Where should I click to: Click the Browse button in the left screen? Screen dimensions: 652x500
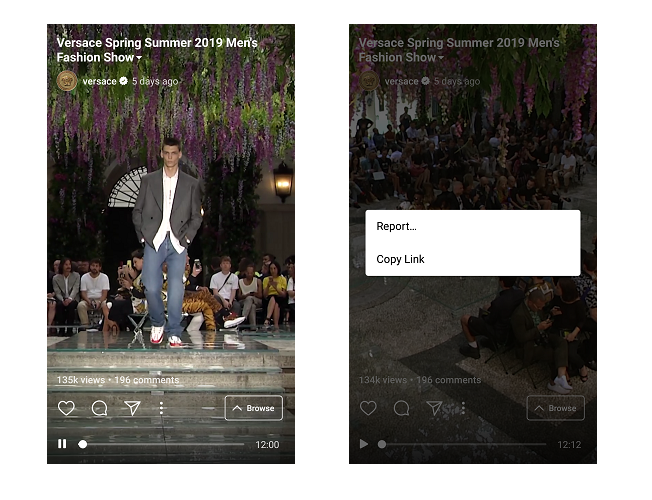click(254, 408)
